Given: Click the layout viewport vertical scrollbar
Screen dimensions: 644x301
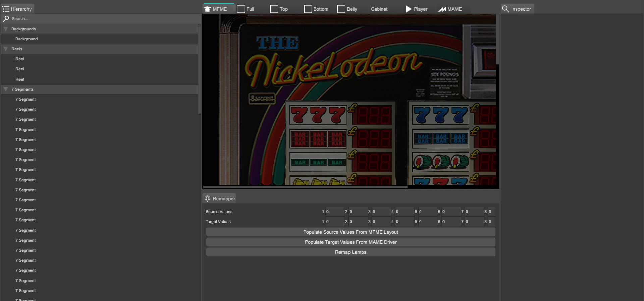Looking at the screenshot, I should click(498, 39).
